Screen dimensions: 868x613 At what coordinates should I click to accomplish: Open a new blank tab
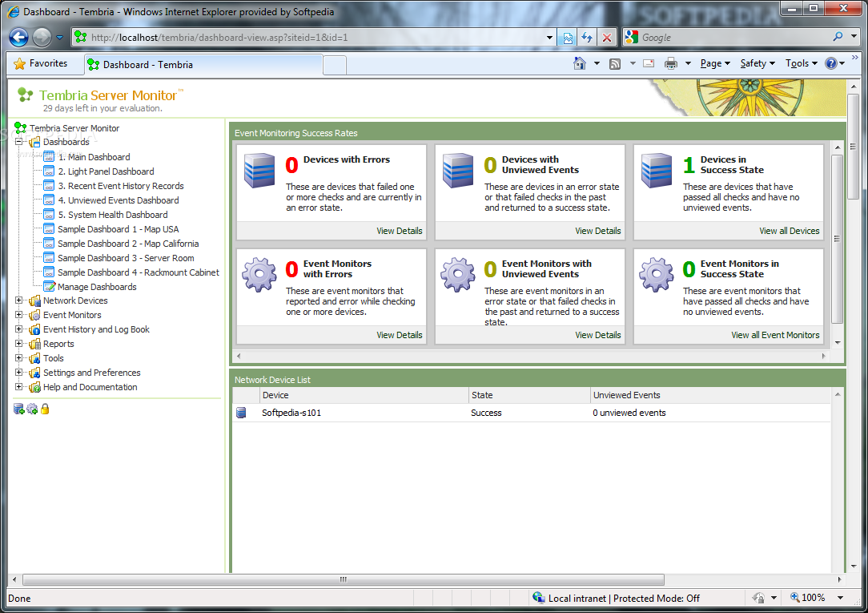click(x=335, y=66)
